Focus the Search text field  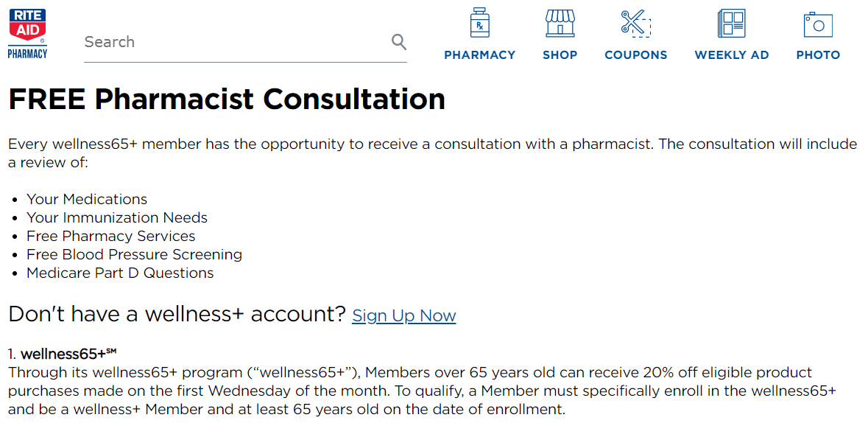237,42
